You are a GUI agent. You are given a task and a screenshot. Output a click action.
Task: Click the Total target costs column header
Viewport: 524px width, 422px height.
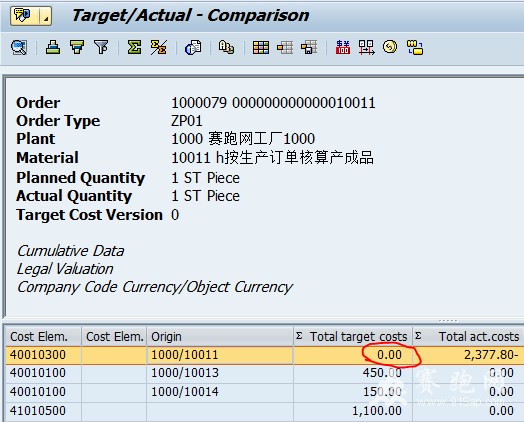(353, 336)
